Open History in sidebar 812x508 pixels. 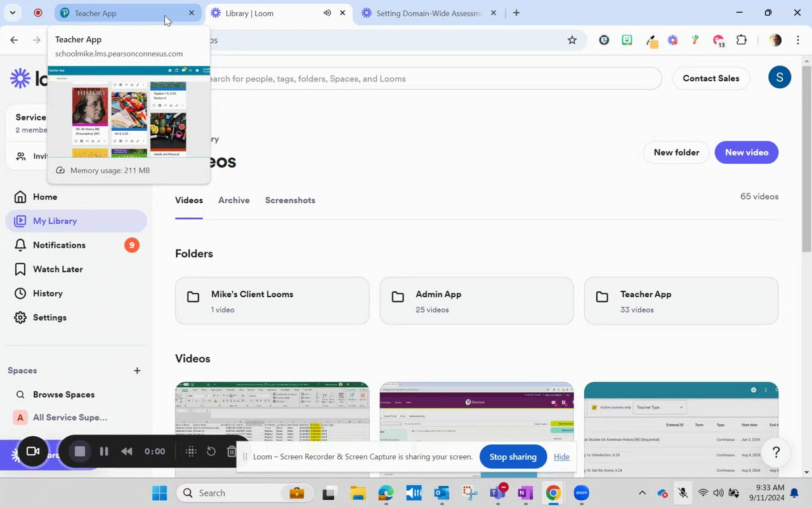click(76, 293)
